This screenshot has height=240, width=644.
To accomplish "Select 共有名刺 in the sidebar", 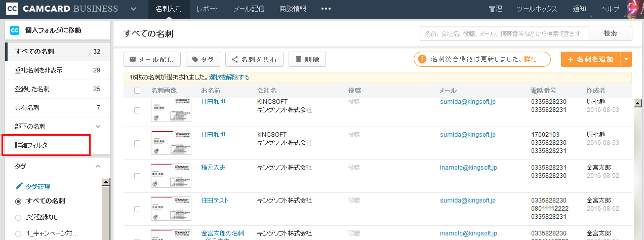I will pos(58,107).
